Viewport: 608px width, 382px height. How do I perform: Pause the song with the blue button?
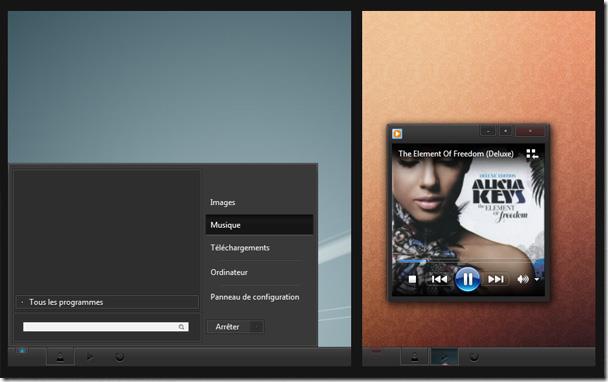467,279
